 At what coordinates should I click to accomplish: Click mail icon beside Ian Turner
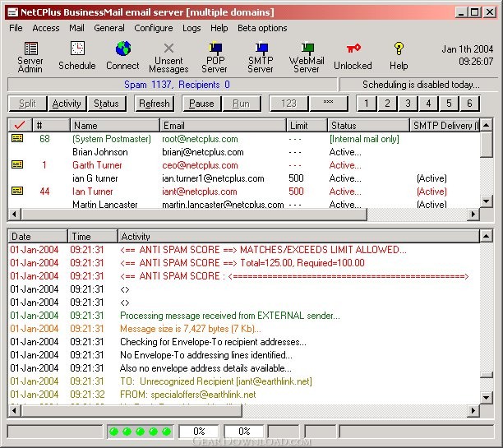(x=17, y=191)
